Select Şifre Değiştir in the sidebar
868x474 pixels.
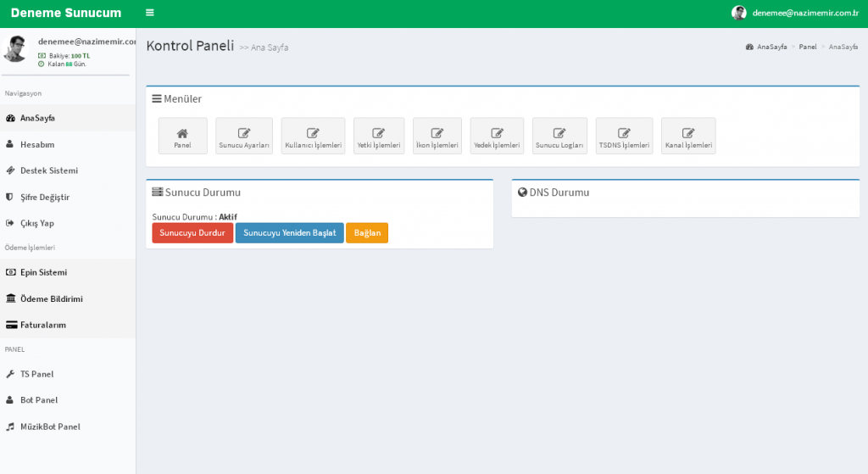(x=68, y=197)
